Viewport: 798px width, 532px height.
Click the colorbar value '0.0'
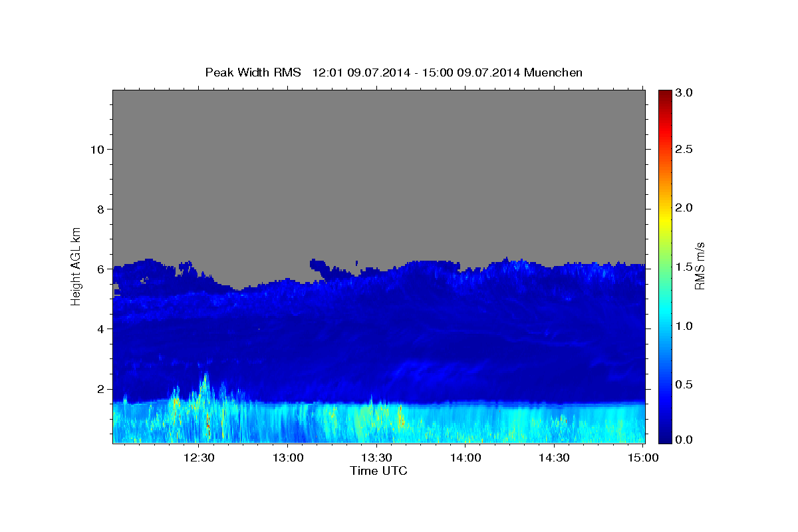(x=684, y=440)
